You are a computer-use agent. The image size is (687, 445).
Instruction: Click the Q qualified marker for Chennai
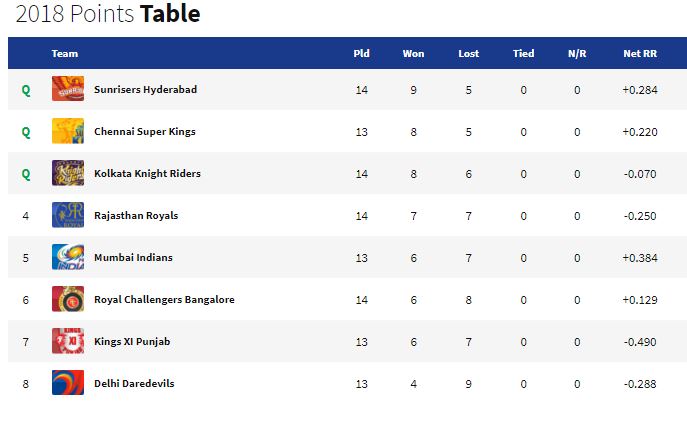tap(26, 131)
